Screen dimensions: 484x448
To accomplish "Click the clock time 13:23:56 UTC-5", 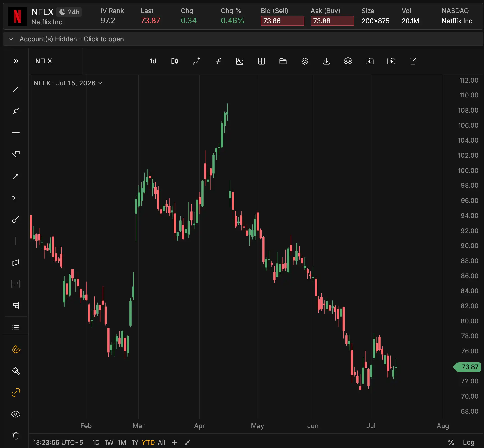I will 58,442.
